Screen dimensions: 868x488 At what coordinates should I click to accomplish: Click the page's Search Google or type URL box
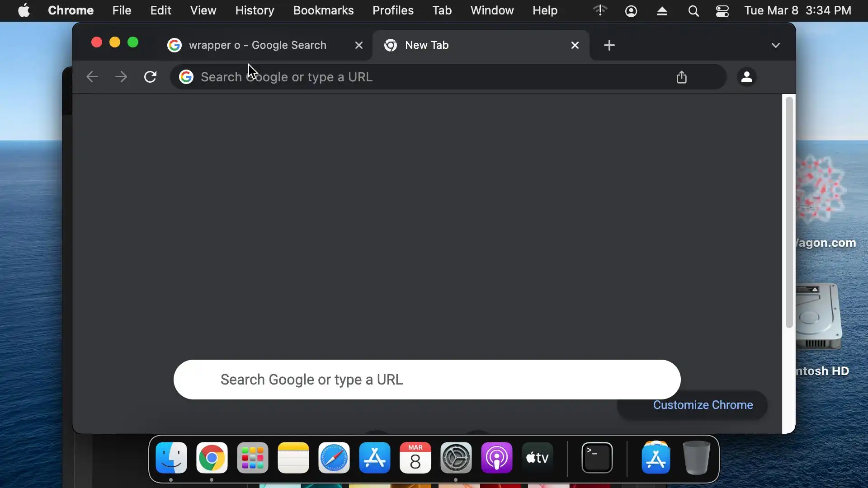tap(427, 380)
